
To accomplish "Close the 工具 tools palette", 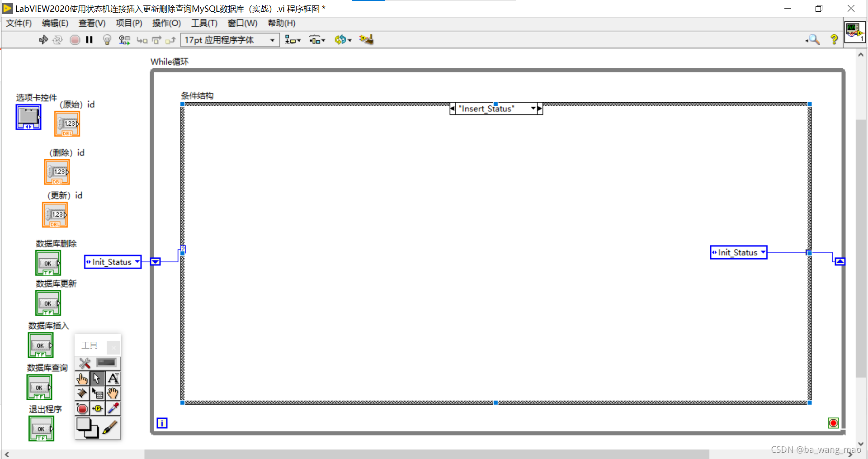I will pyautogui.click(x=113, y=347).
